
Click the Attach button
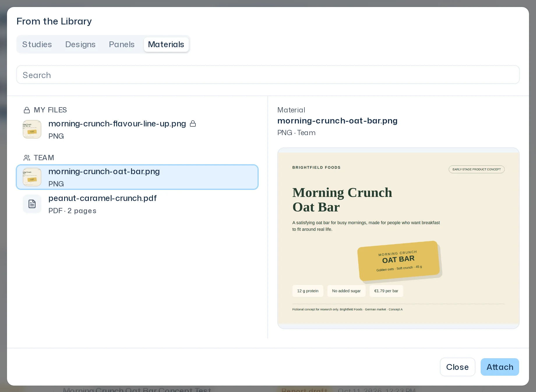(x=500, y=367)
